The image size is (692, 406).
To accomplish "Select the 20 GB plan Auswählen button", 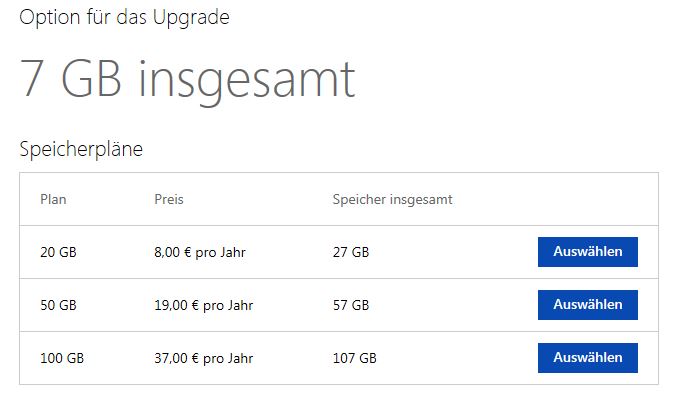I will pos(587,252).
